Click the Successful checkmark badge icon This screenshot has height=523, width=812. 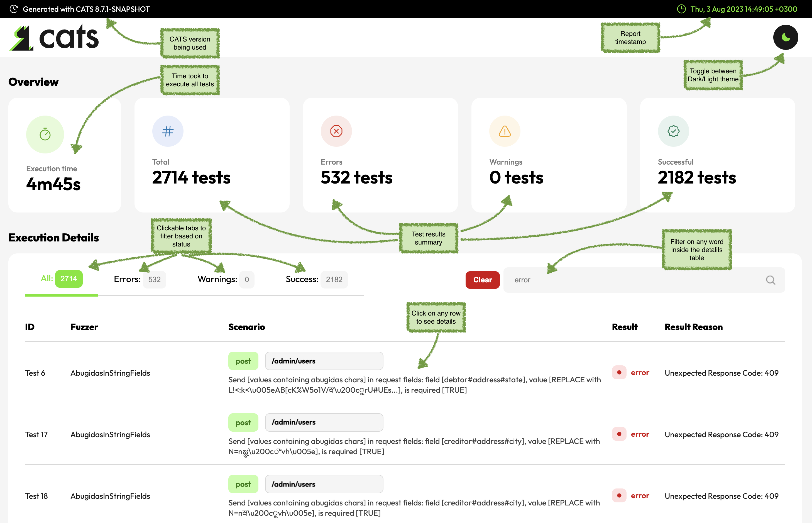click(673, 131)
